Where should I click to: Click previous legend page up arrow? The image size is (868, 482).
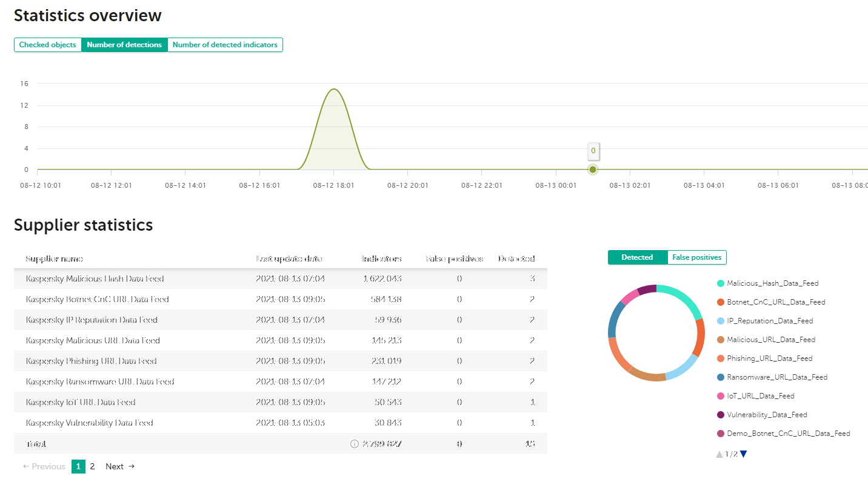coord(719,454)
